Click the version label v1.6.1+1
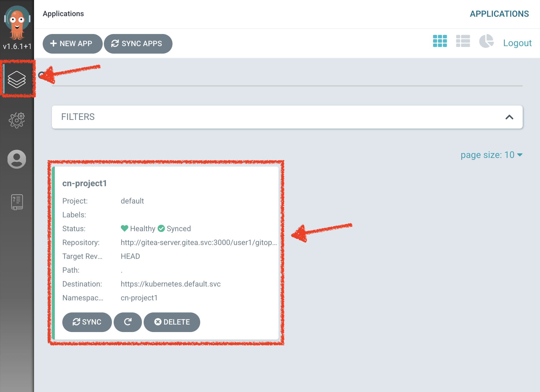Image resolution: width=540 pixels, height=392 pixels. (17, 46)
